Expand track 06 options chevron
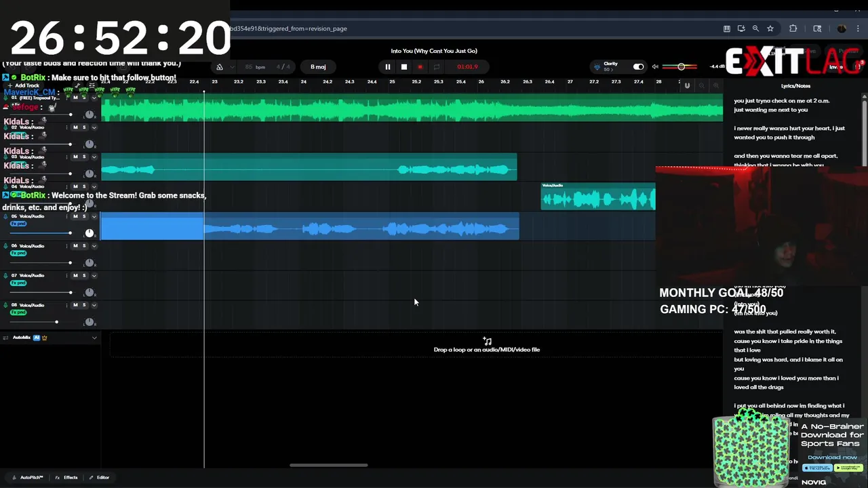 pyautogui.click(x=94, y=246)
